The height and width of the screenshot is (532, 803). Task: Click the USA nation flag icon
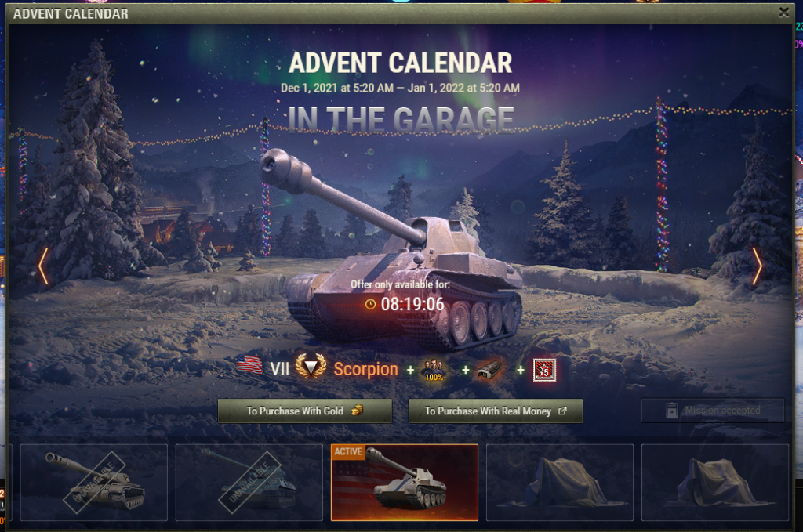click(x=249, y=365)
